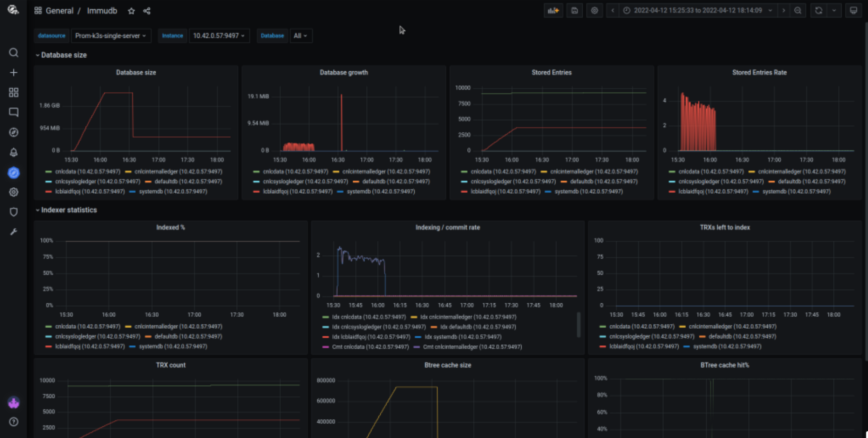Click the Indexing commit rate legend scrollbar
Screen dimensions: 868x438
pos(578,324)
